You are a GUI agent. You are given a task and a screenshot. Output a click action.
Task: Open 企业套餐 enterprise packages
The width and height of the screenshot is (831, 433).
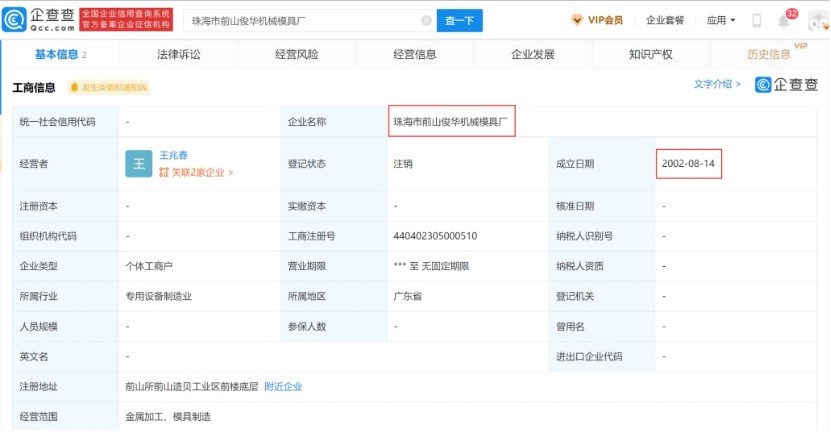665,20
